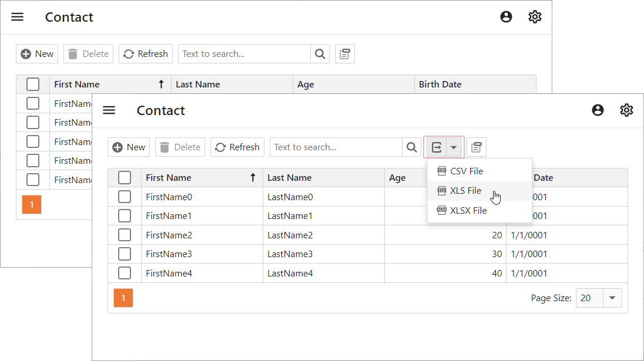Click Delete button in back window
Image resolution: width=644 pixels, height=361 pixels.
click(x=88, y=54)
